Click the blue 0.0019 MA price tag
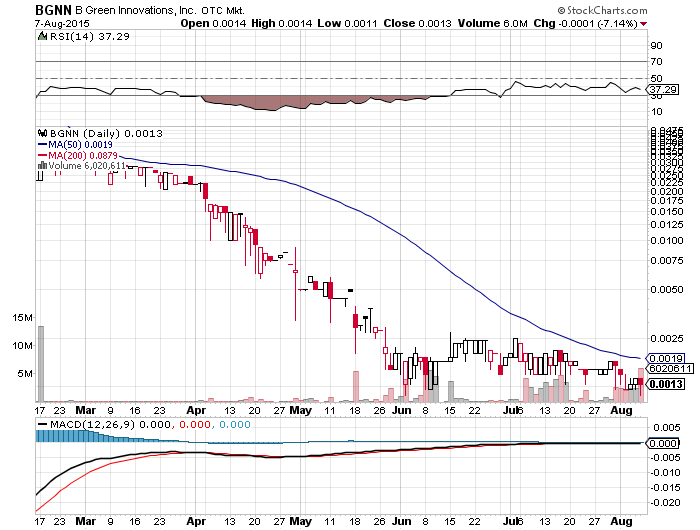The image size is (700, 530). (666, 358)
